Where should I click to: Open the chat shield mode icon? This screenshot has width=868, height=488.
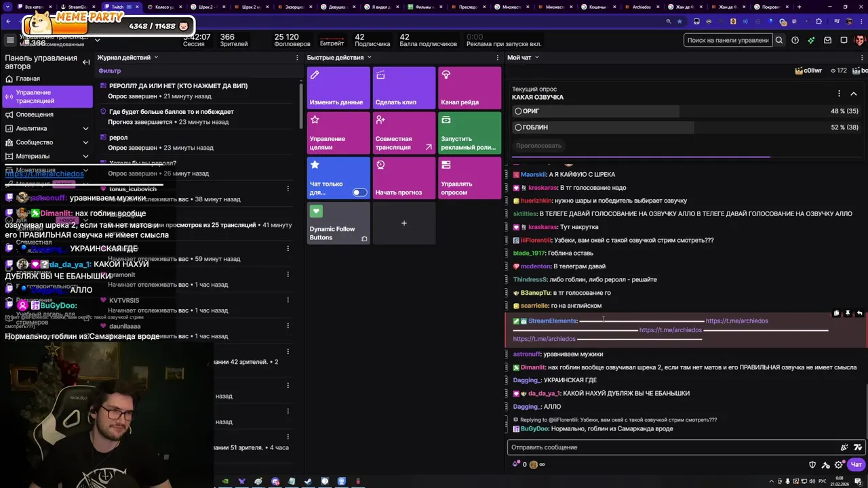pyautogui.click(x=812, y=465)
